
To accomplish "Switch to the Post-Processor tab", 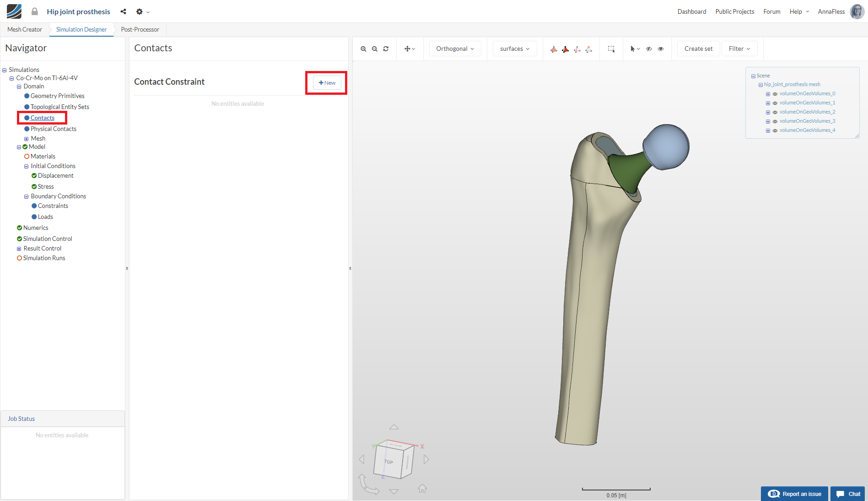I will coord(140,29).
